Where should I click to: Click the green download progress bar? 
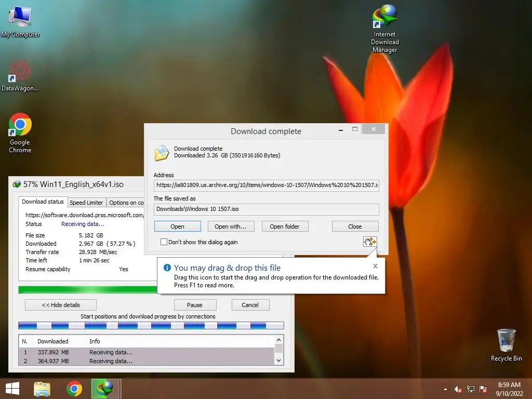pos(87,290)
